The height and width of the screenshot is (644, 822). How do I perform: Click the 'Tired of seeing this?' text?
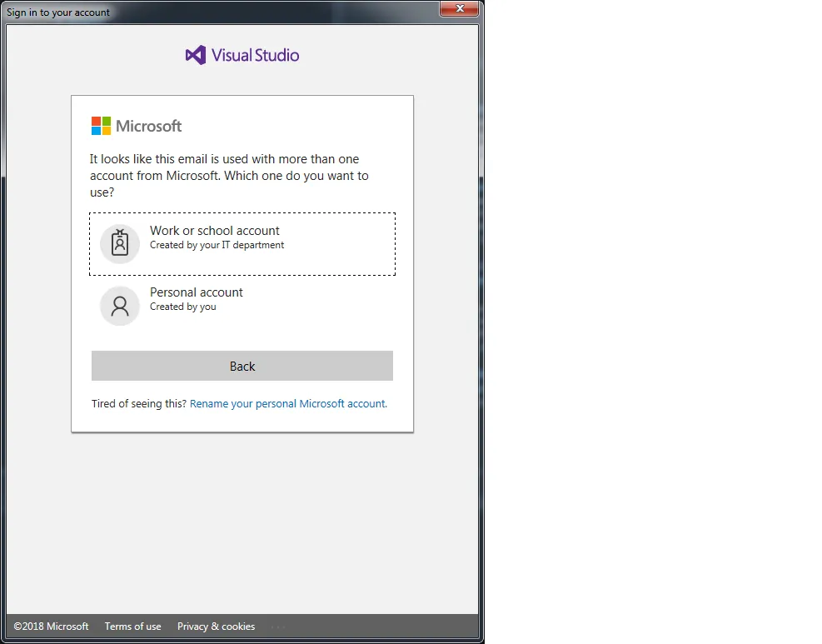point(139,404)
